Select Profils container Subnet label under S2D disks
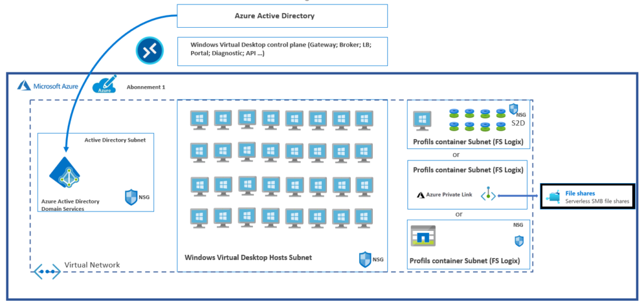Screen dimensions: 644x304 (468, 143)
